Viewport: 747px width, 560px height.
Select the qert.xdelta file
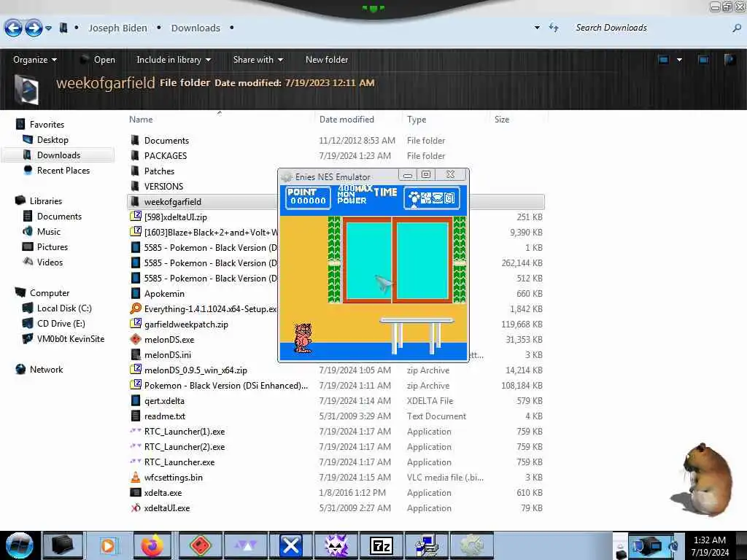pos(164,401)
